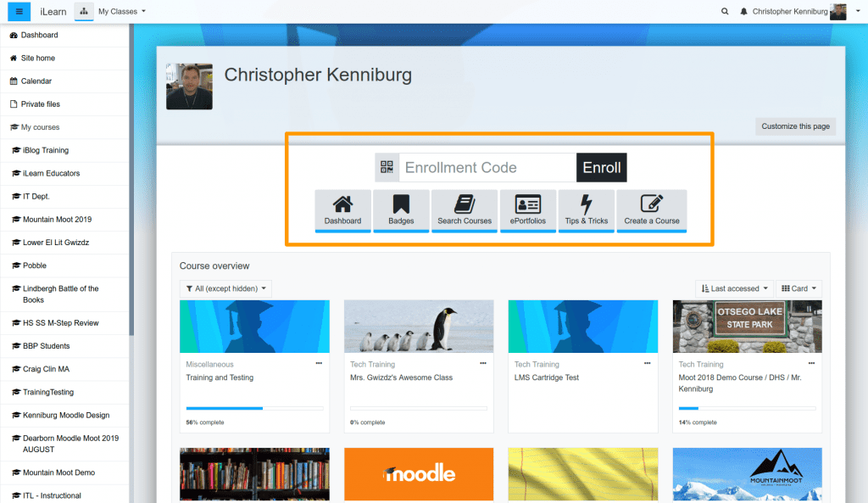The image size is (868, 503).
Task: Click the Dashboard home icon tile
Action: 342,210
